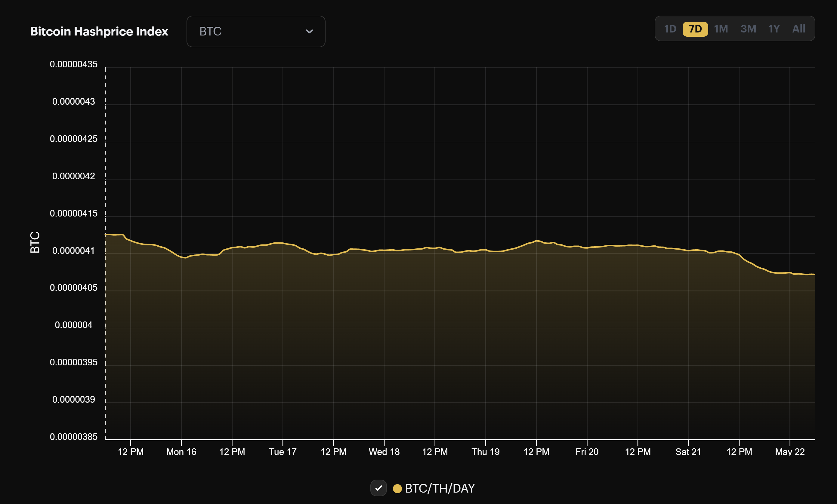
Task: Click the 0.00000405 y-axis label
Action: click(74, 288)
